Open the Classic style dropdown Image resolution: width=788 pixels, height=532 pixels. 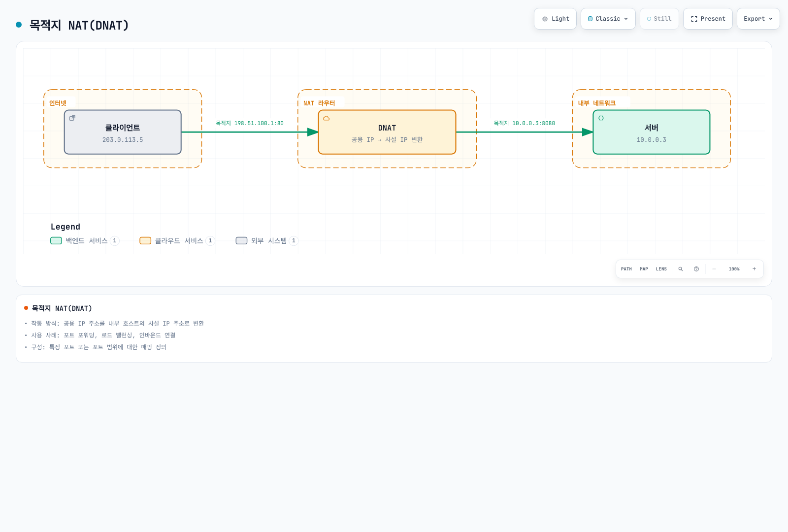click(608, 19)
